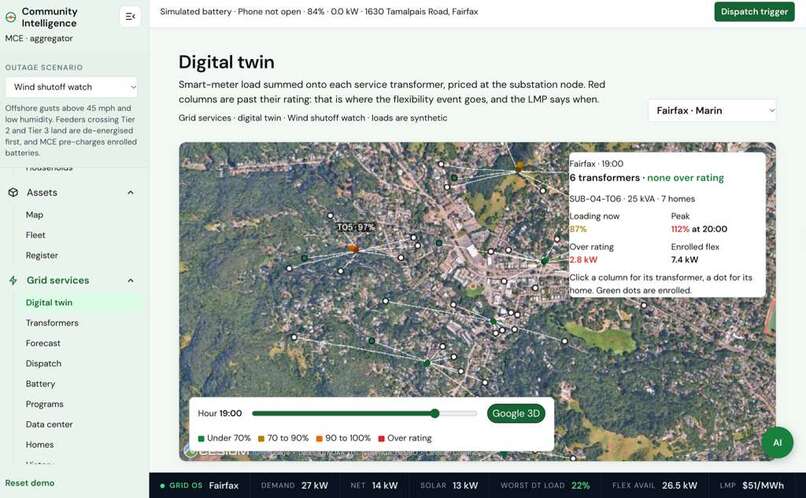The height and width of the screenshot is (498, 806).
Task: Open the Wind shutoff watch scenario dropdown
Action: coord(71,87)
